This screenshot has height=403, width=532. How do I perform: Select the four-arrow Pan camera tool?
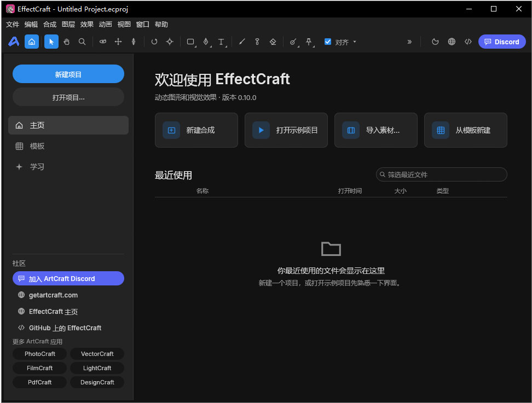pos(118,42)
